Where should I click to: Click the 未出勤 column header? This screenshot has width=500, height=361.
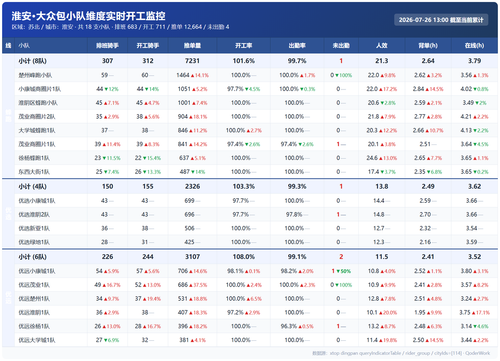(341, 46)
